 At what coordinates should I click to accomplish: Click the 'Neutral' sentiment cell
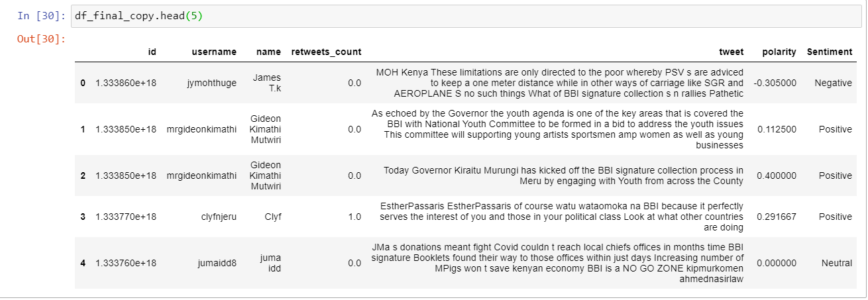[x=836, y=263]
